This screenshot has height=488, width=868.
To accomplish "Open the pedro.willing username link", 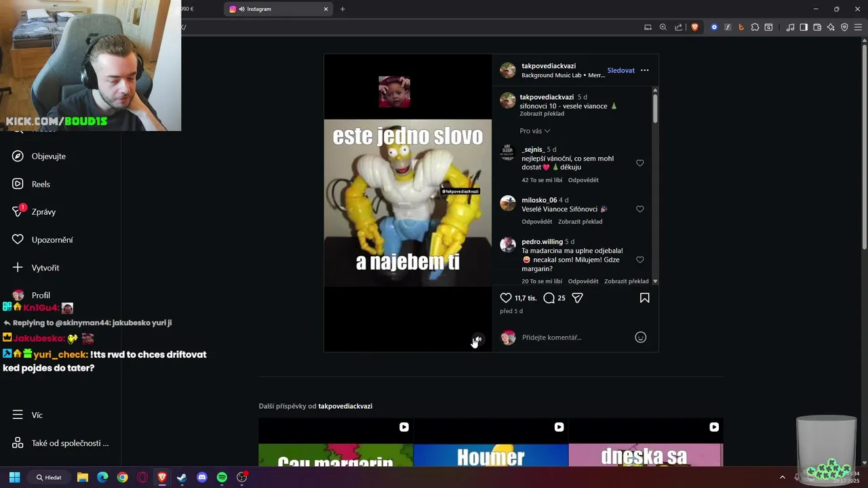I will click(542, 241).
